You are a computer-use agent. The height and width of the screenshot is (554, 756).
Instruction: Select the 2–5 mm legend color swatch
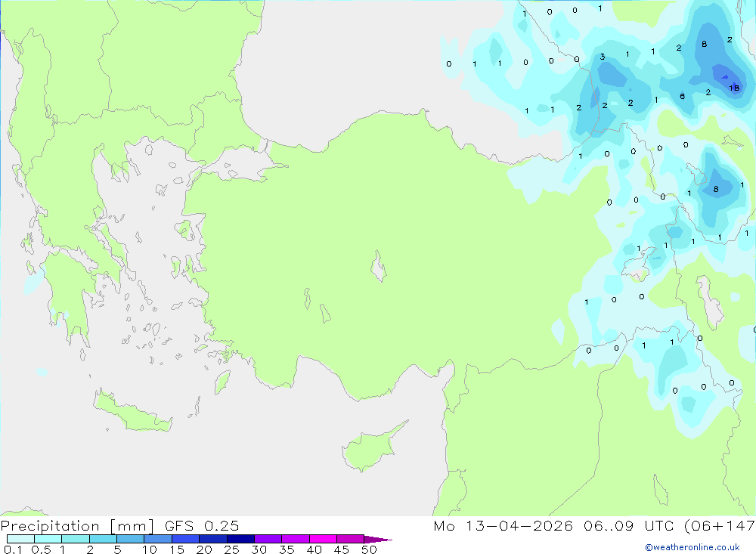(103, 539)
